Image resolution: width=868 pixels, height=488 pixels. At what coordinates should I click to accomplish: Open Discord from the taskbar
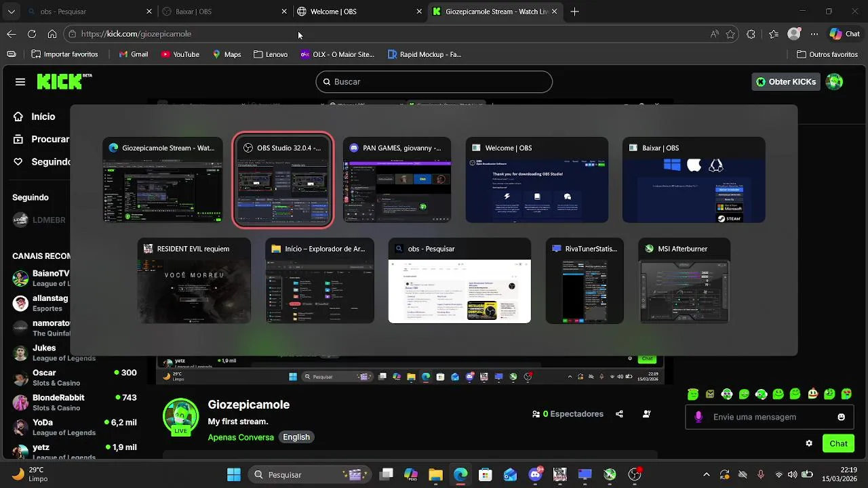click(x=535, y=474)
